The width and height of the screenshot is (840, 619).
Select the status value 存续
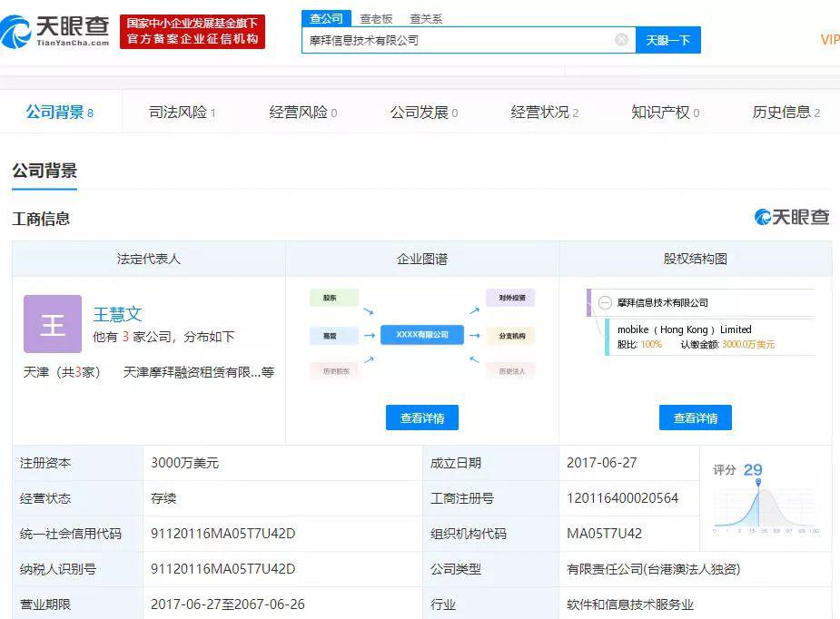(x=163, y=498)
